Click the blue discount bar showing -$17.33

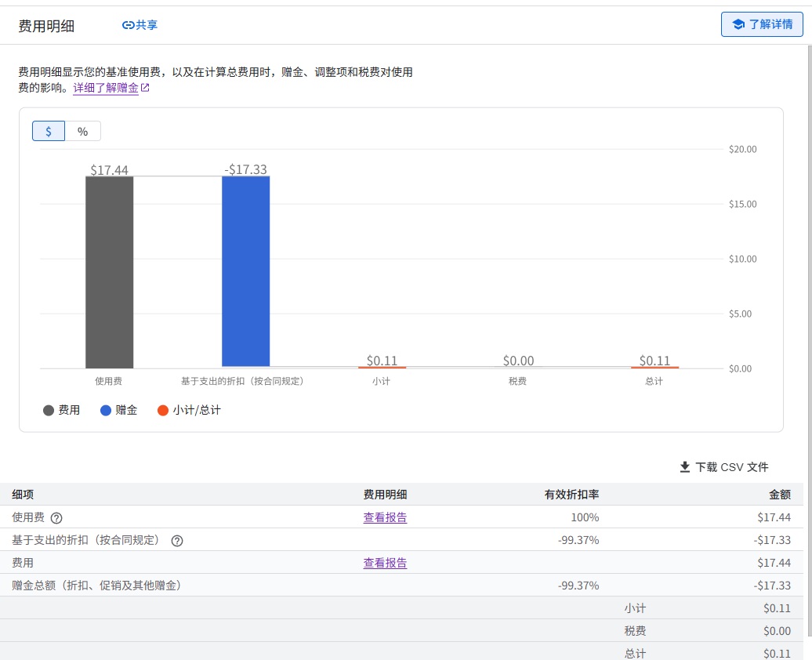246,271
